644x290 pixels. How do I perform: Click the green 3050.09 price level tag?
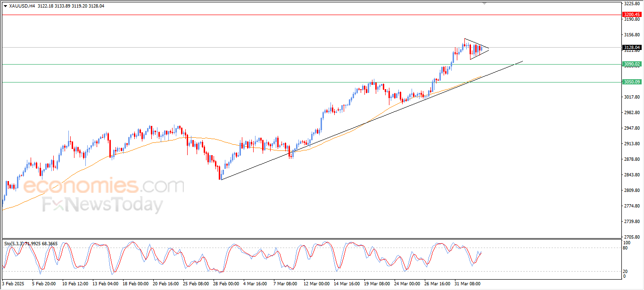pos(631,82)
